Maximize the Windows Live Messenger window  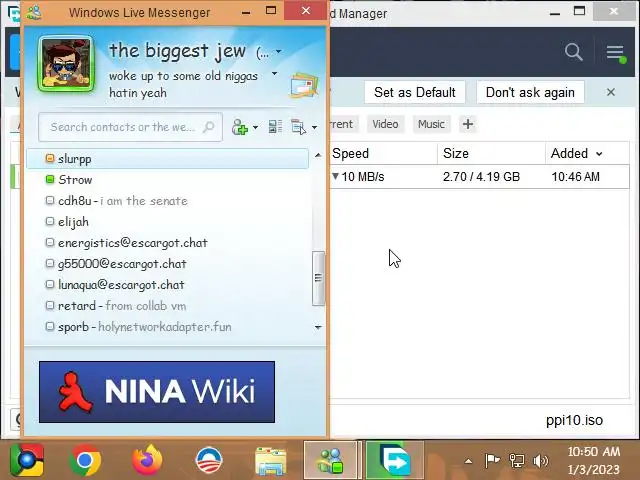(x=271, y=11)
